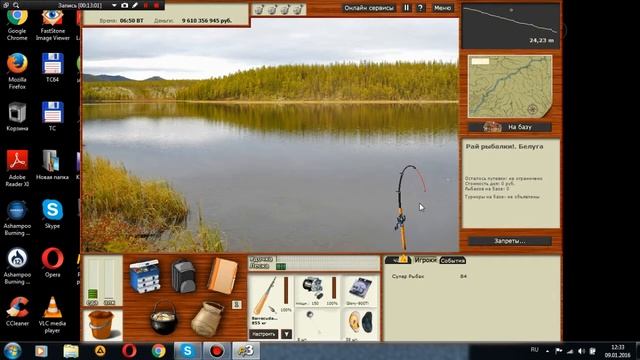Open Opera from the taskbar
The height and width of the screenshot is (360, 640).
tap(129, 351)
